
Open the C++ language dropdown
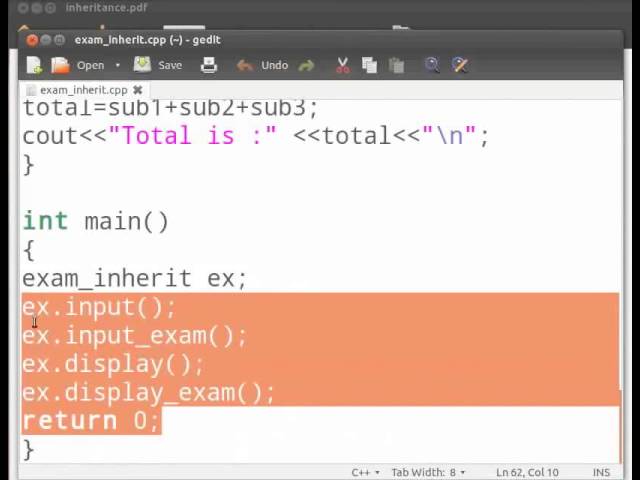point(365,472)
